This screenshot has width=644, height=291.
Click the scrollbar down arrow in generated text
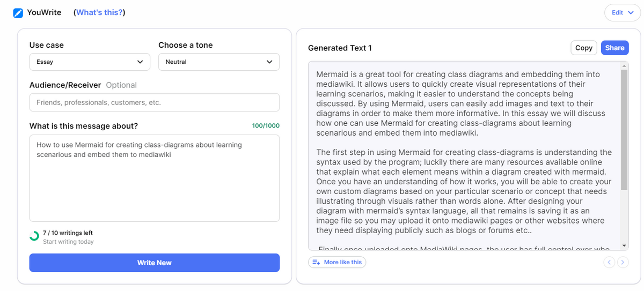[624, 245]
